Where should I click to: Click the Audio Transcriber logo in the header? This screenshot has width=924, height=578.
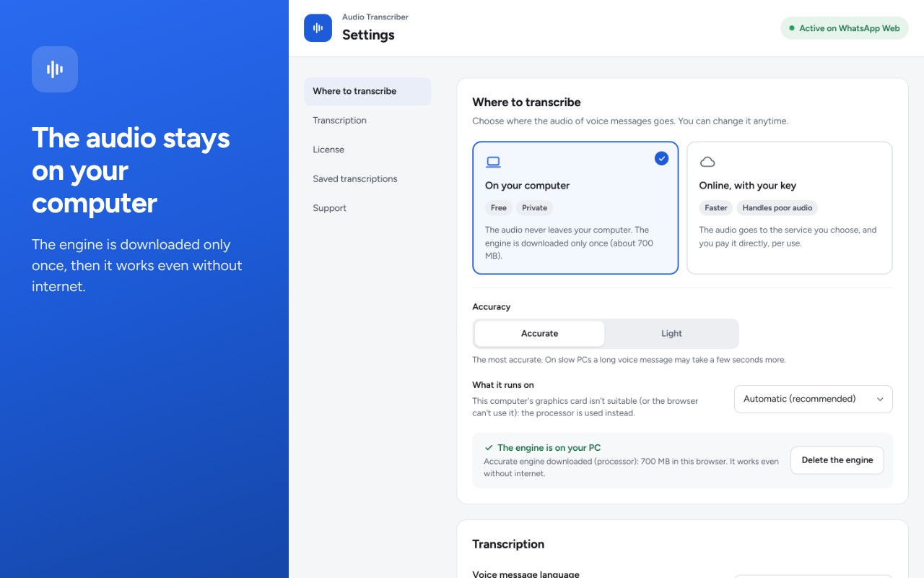click(x=318, y=28)
